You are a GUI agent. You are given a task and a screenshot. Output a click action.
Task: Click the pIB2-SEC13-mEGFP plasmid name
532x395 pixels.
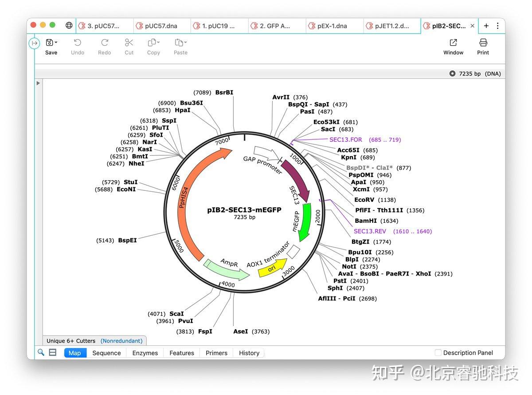[x=244, y=210]
